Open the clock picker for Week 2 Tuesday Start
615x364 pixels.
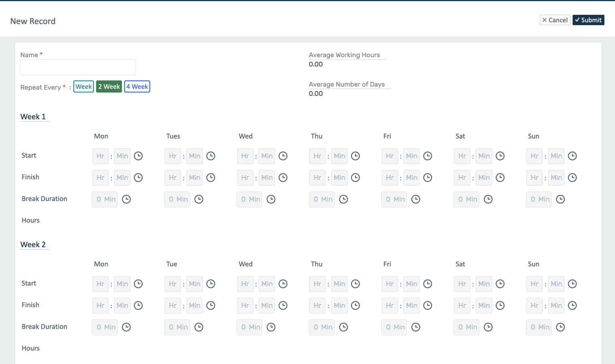coord(211,284)
